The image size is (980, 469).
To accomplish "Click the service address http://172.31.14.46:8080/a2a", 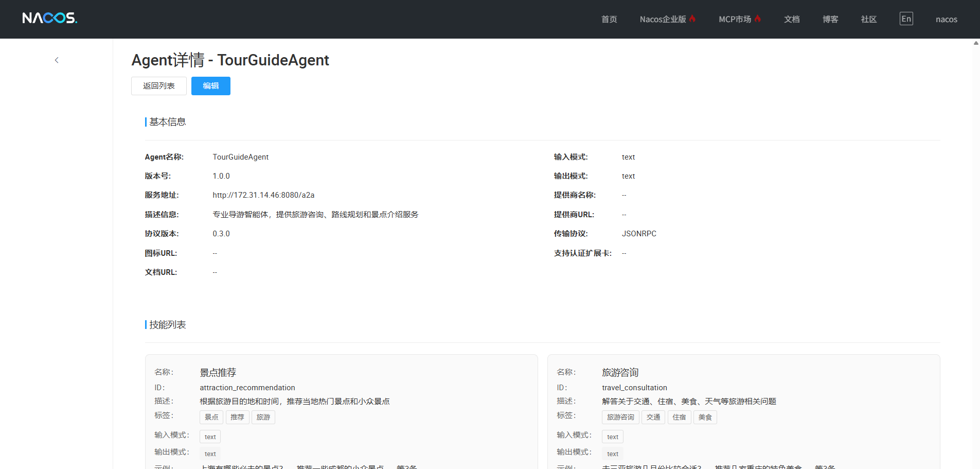I will point(263,195).
